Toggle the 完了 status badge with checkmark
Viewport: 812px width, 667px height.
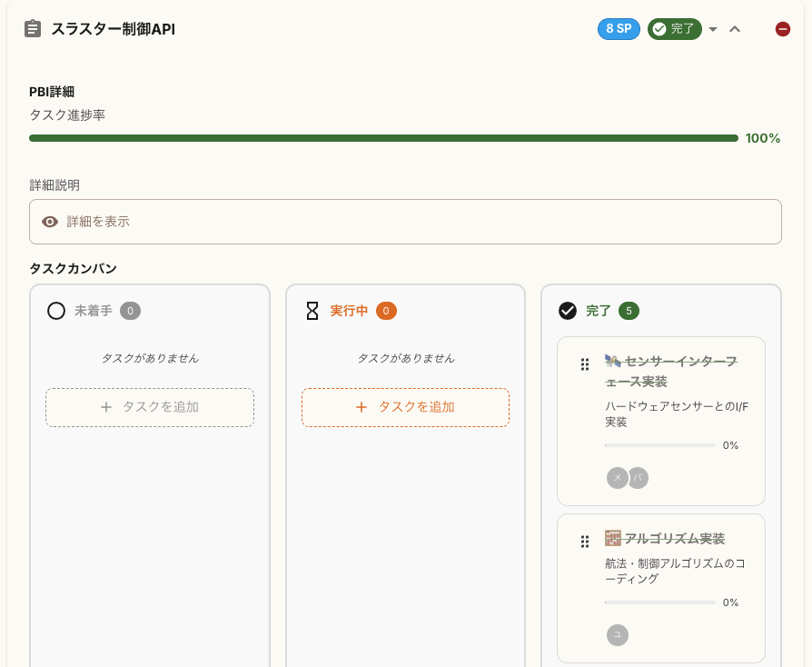click(x=675, y=28)
